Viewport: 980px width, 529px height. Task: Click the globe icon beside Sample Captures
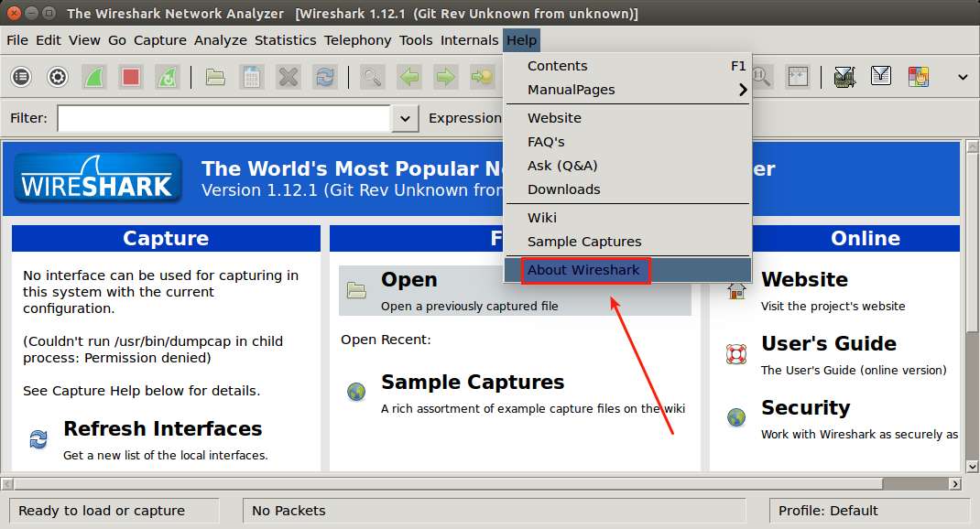(356, 392)
